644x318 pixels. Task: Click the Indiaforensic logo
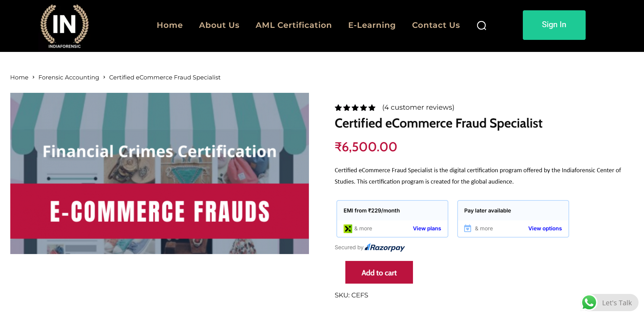65,26
